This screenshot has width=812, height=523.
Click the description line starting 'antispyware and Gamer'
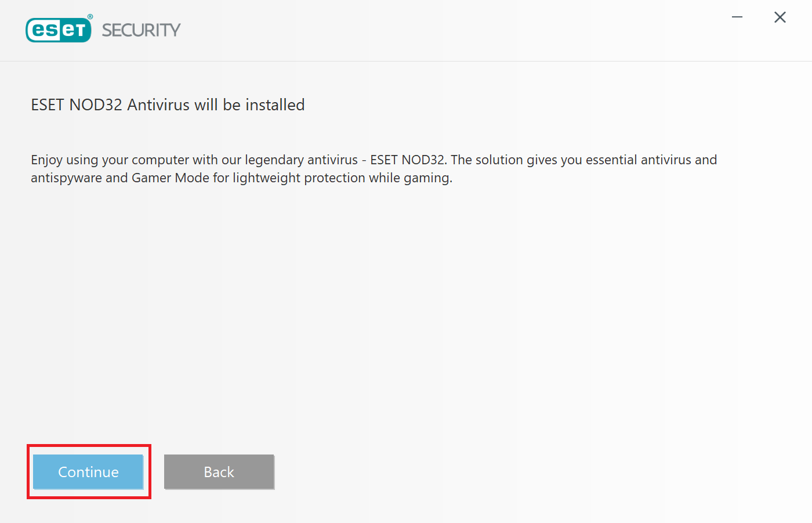[241, 178]
